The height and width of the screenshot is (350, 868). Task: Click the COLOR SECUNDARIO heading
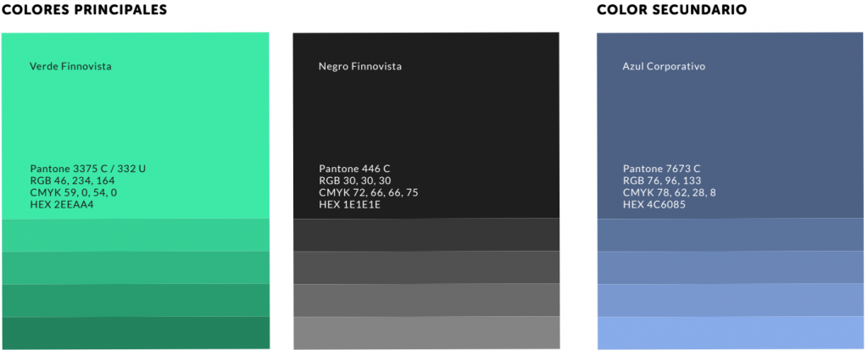672,9
